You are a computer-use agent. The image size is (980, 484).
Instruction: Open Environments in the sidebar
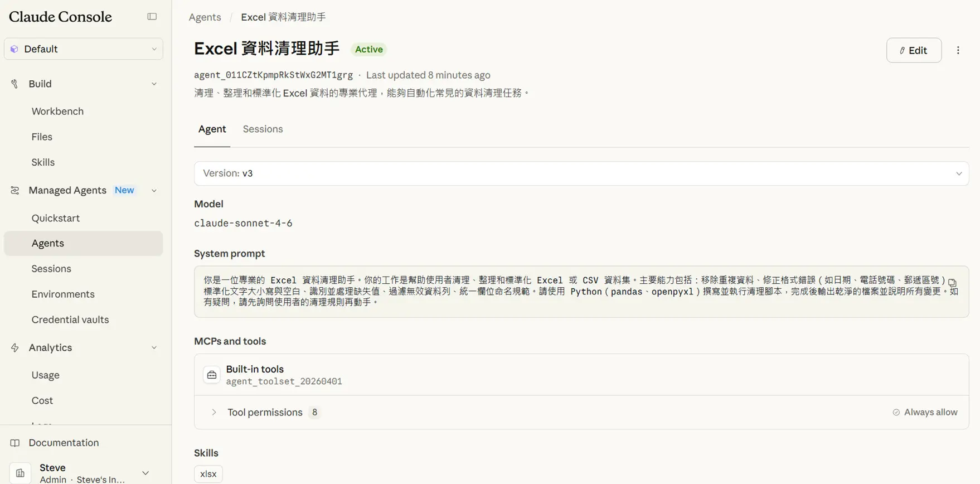coord(63,294)
